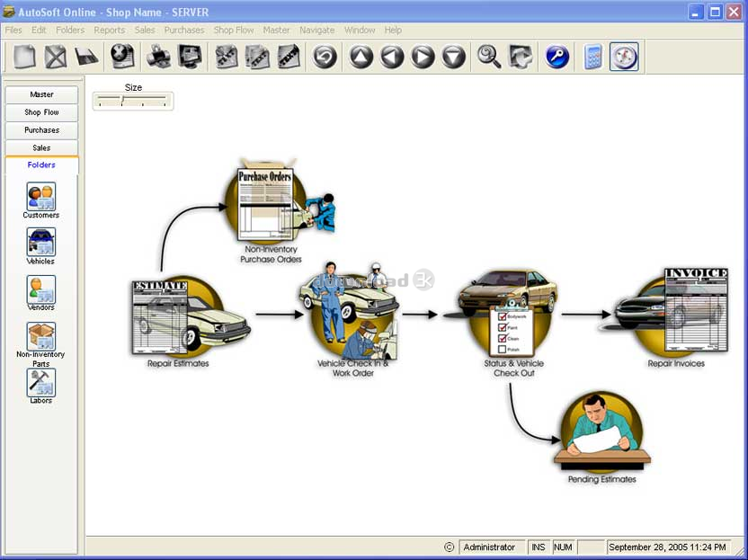
Task: Click the Size slider handle
Action: point(122,99)
